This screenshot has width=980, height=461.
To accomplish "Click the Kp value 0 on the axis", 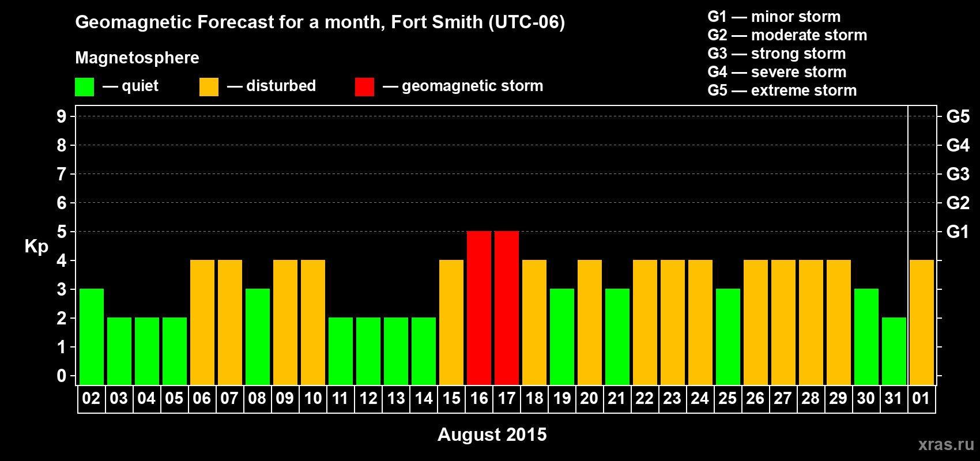I will (x=62, y=376).
